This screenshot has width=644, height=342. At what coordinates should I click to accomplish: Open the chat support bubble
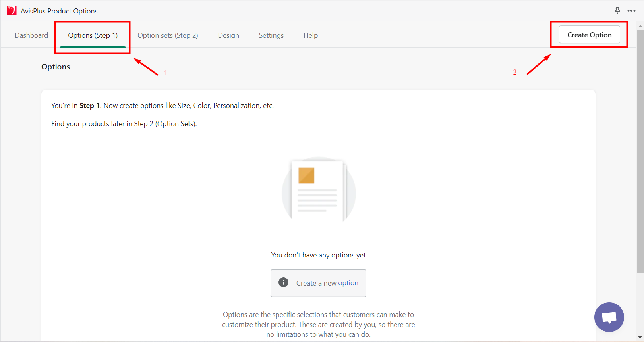point(609,317)
